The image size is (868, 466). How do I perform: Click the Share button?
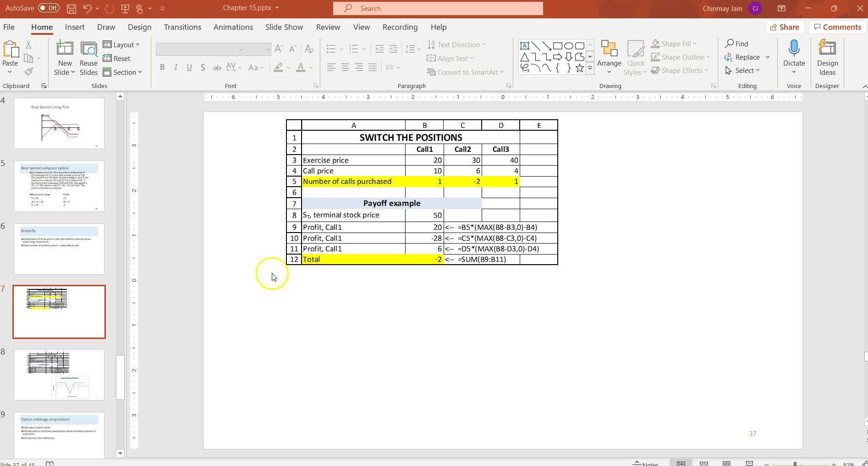785,27
